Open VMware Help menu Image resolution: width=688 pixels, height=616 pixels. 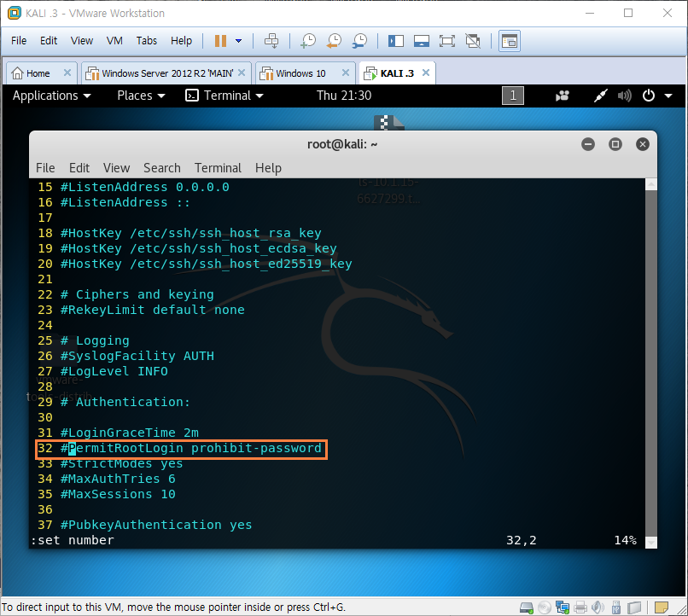click(x=181, y=41)
